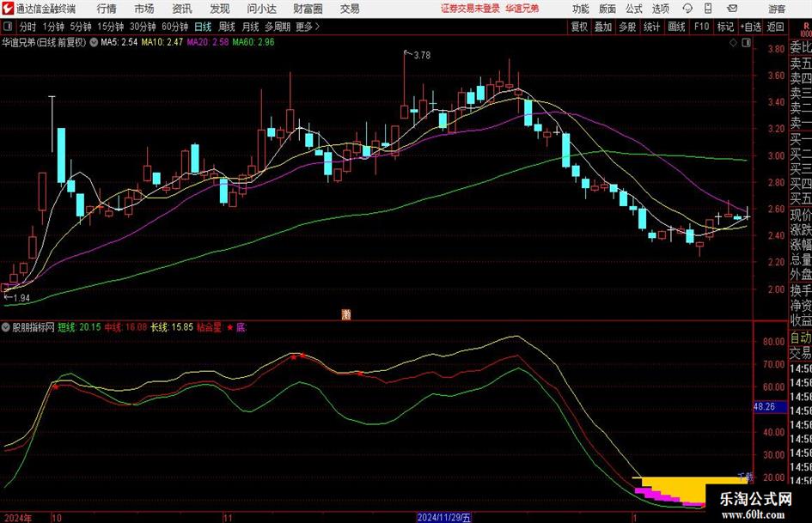Click the 华谊兄弟(日线,前复权) chart title
812x523 pixels.
[44, 42]
